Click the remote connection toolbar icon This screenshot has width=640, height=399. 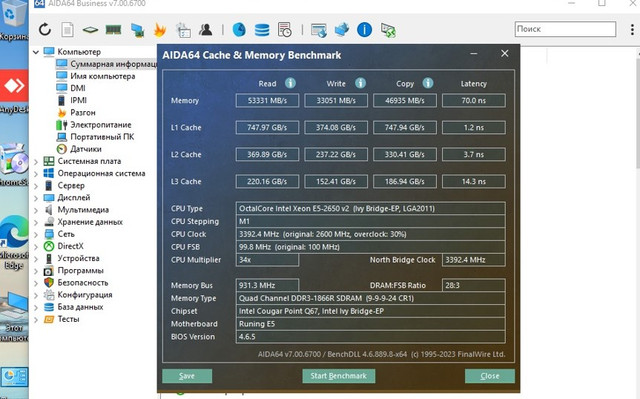click(x=388, y=30)
